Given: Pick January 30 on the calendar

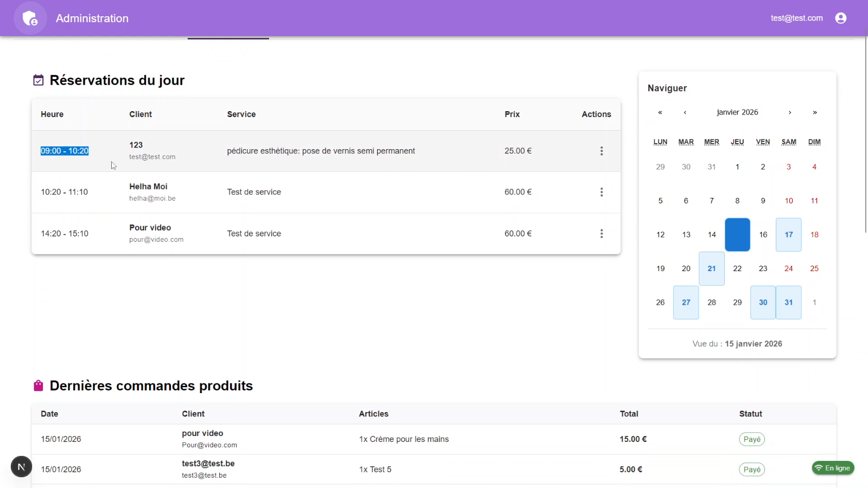Looking at the screenshot, I should (763, 303).
